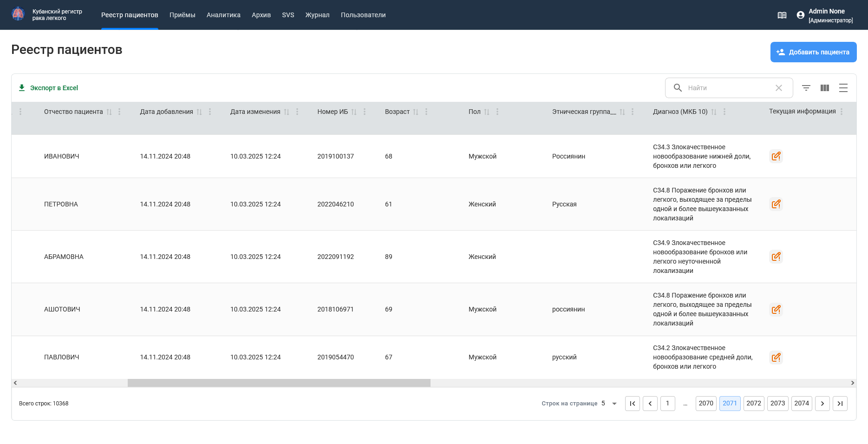Viewport: 868px width, 444px height.
Task: Sort by Дата добавления column
Action: pyautogui.click(x=199, y=112)
